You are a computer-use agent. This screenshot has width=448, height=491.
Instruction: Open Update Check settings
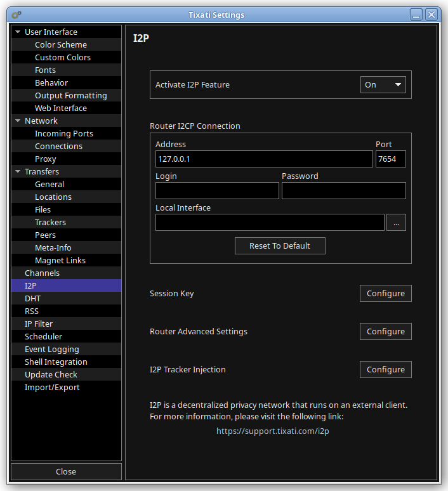pos(66,374)
